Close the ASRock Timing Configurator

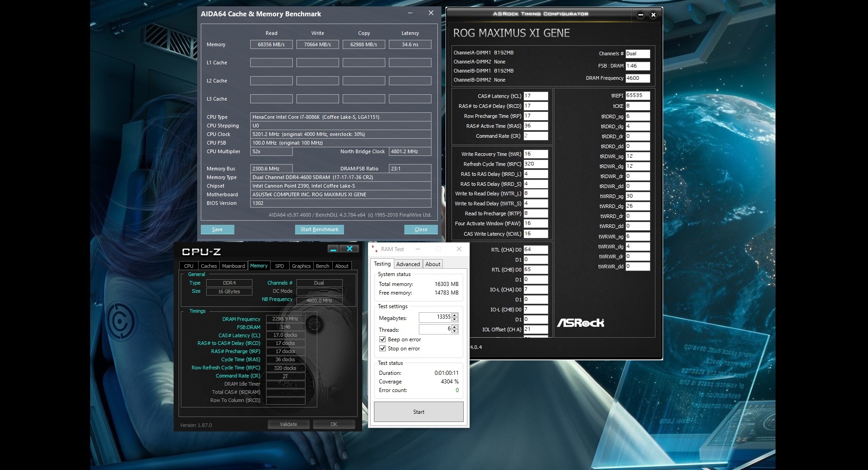point(653,15)
